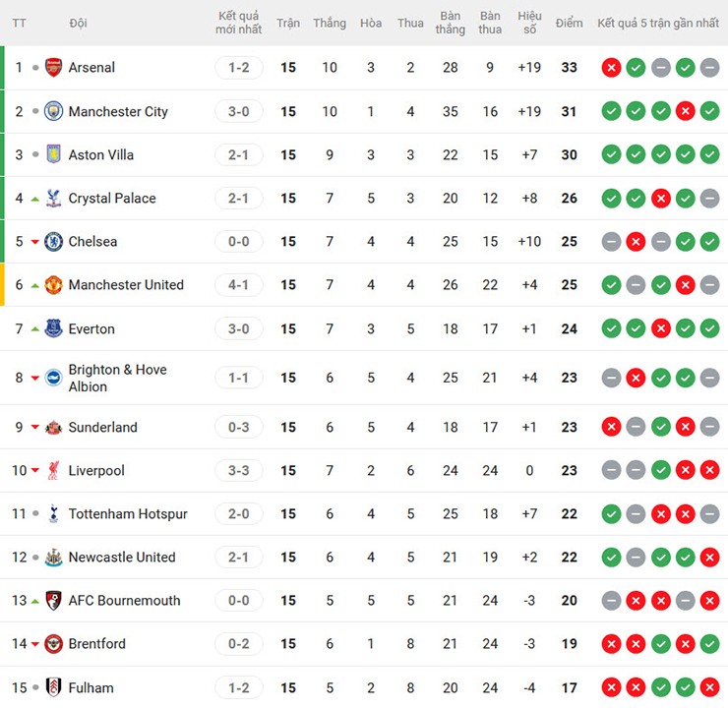Open the Brighton & Hove Albion team page

tap(117, 378)
